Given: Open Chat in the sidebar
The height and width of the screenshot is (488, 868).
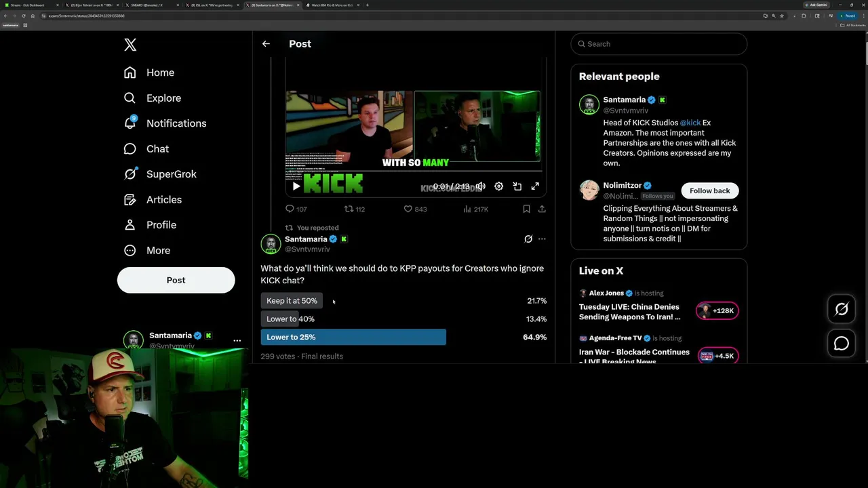Looking at the screenshot, I should tap(147, 148).
